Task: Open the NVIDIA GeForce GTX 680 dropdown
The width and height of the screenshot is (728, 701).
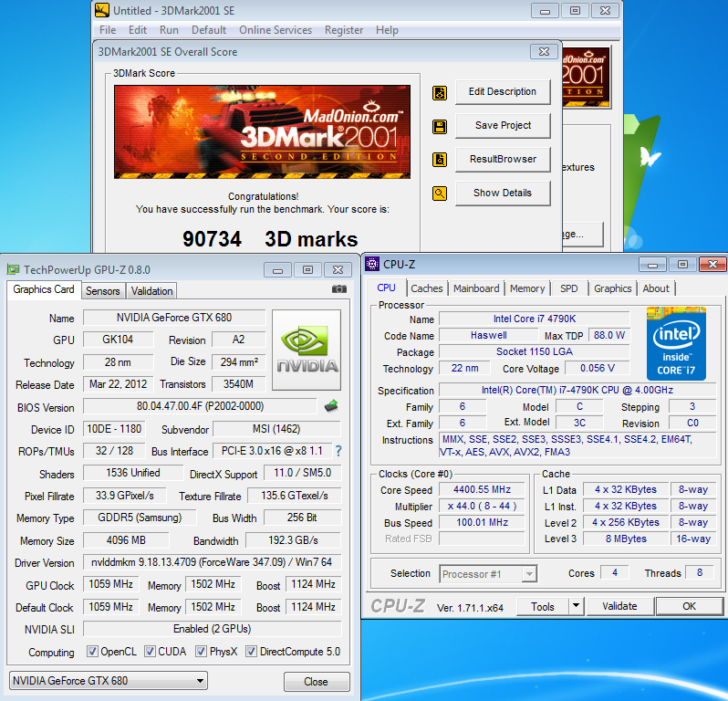Action: 109,681
